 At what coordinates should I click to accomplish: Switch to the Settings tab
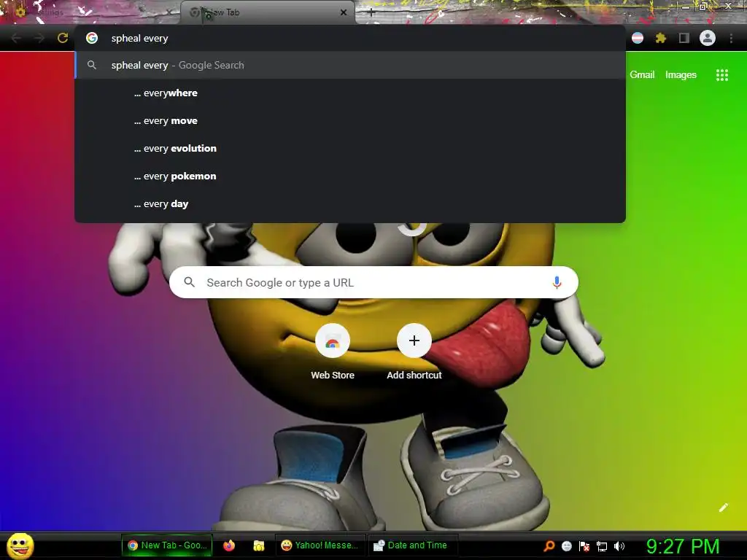click(x=90, y=12)
